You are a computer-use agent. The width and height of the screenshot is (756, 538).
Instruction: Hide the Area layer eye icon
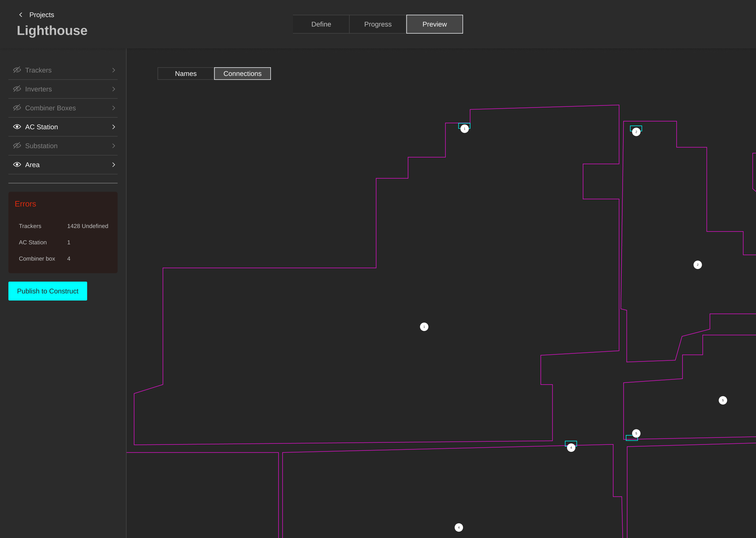point(17,165)
